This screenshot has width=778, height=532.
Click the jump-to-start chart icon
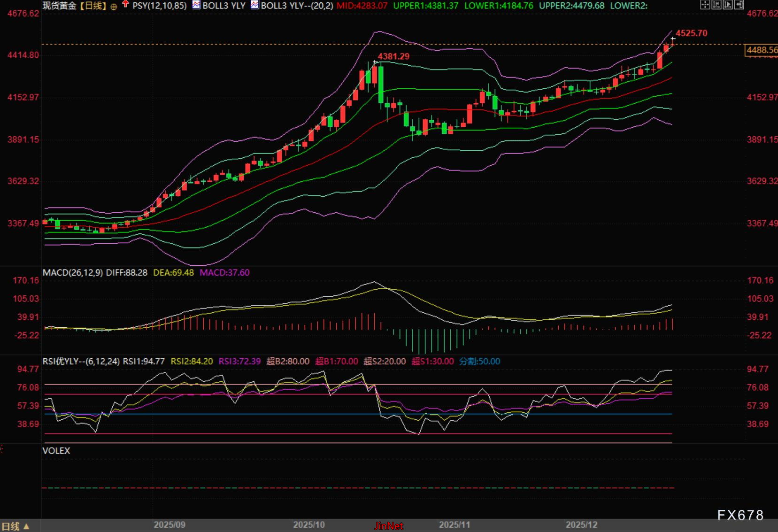pos(716,5)
